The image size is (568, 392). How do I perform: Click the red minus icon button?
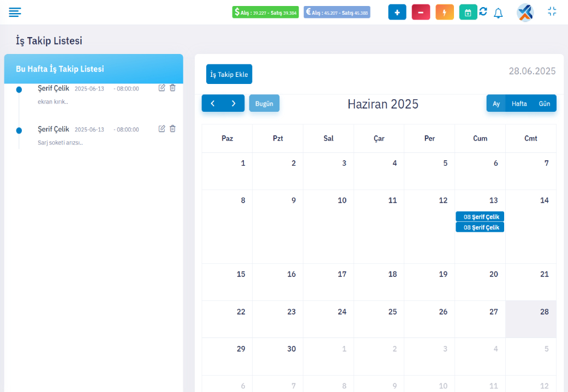(x=421, y=12)
